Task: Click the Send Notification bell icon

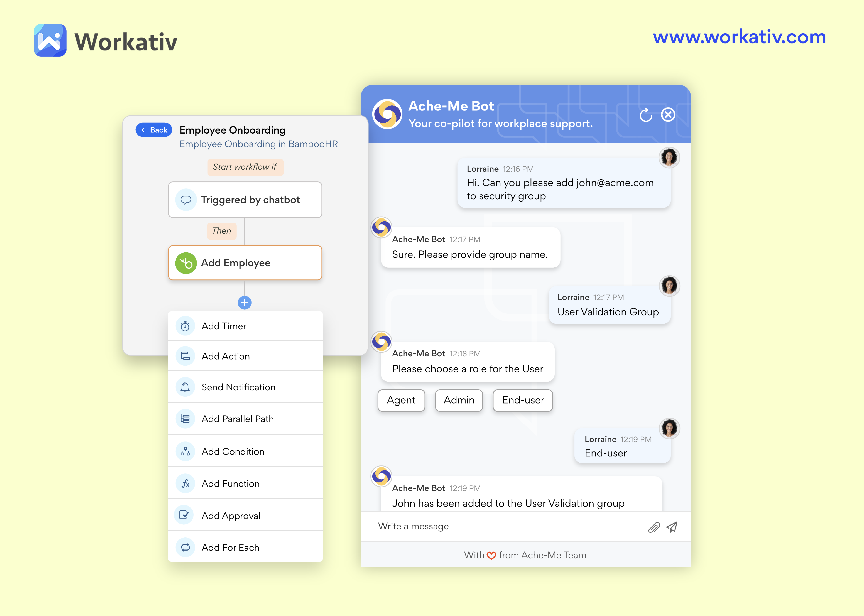Action: pyautogui.click(x=185, y=387)
